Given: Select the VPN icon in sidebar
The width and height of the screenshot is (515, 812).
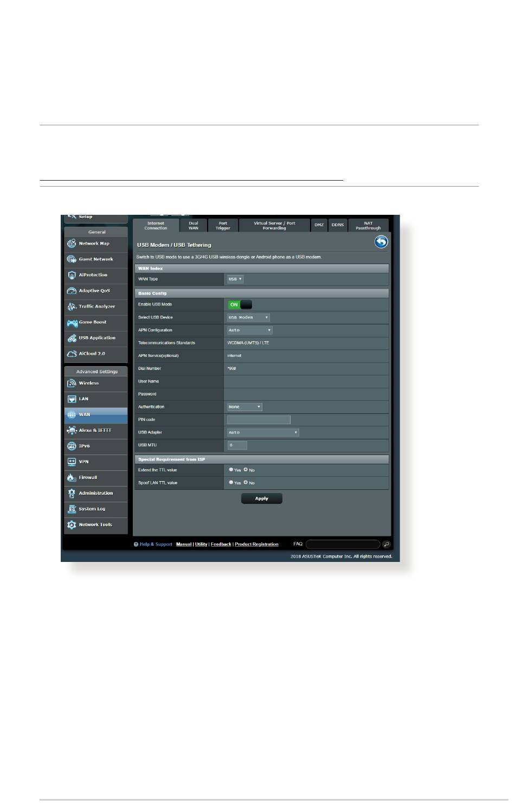Looking at the screenshot, I should pos(72,462).
